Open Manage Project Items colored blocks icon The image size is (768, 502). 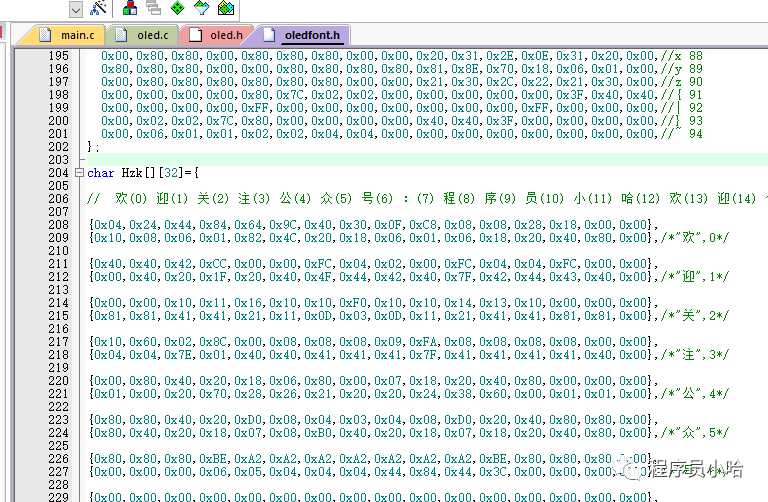[x=131, y=9]
